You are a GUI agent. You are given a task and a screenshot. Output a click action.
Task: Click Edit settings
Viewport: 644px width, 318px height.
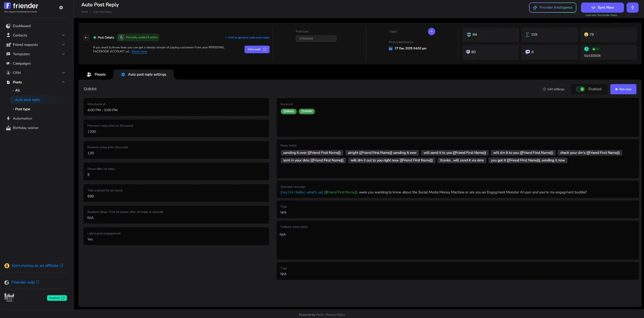point(553,89)
